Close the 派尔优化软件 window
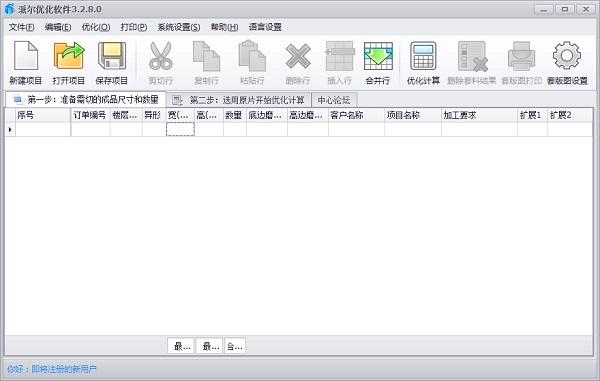This screenshot has height=381, width=600. (x=586, y=9)
